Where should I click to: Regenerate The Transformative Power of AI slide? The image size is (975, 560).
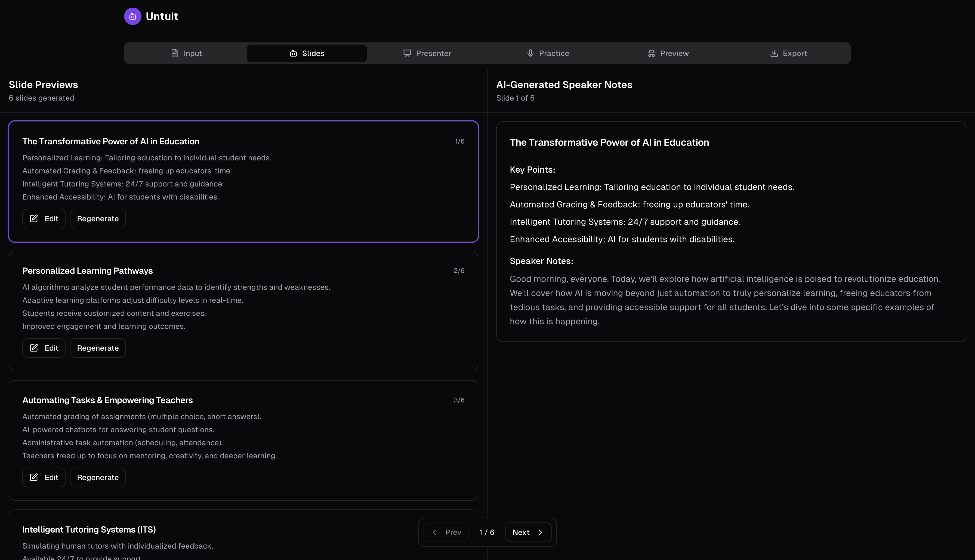click(98, 219)
